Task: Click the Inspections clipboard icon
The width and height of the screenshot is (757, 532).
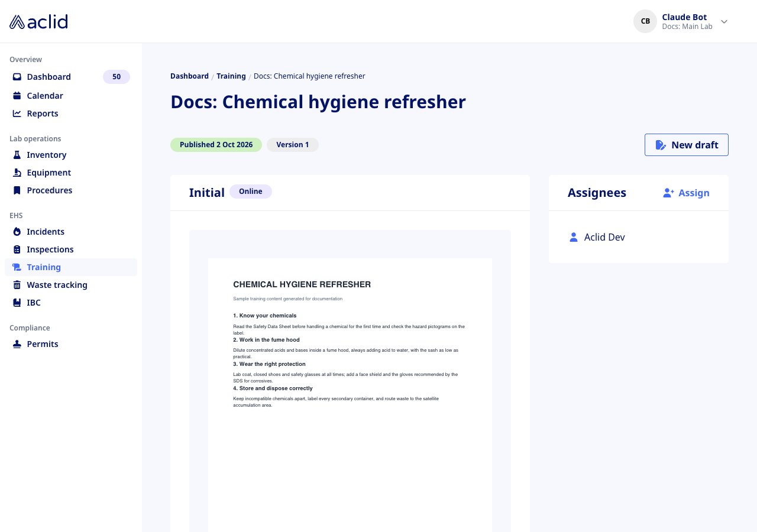Action: point(17,249)
